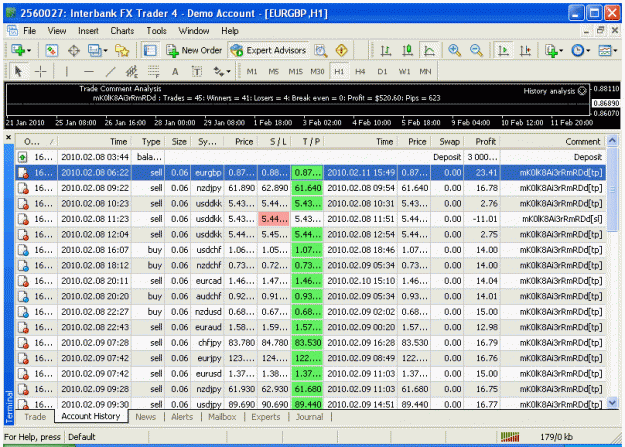Draw a vertical line tool
The image size is (625, 447).
tap(67, 71)
